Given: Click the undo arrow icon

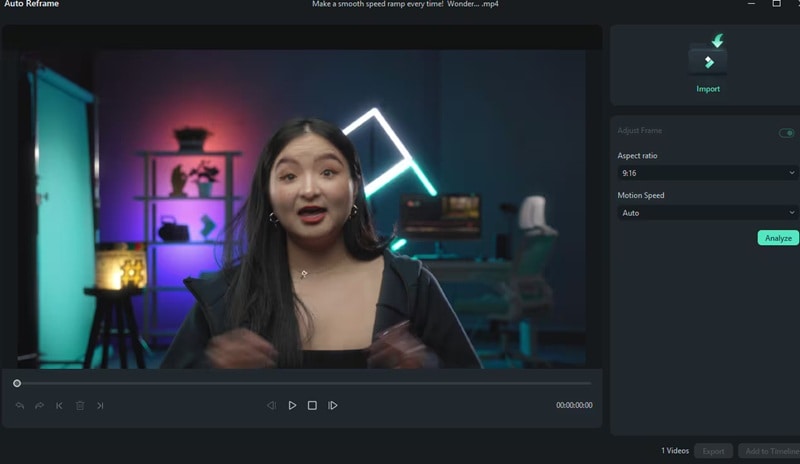Looking at the screenshot, I should tap(20, 406).
